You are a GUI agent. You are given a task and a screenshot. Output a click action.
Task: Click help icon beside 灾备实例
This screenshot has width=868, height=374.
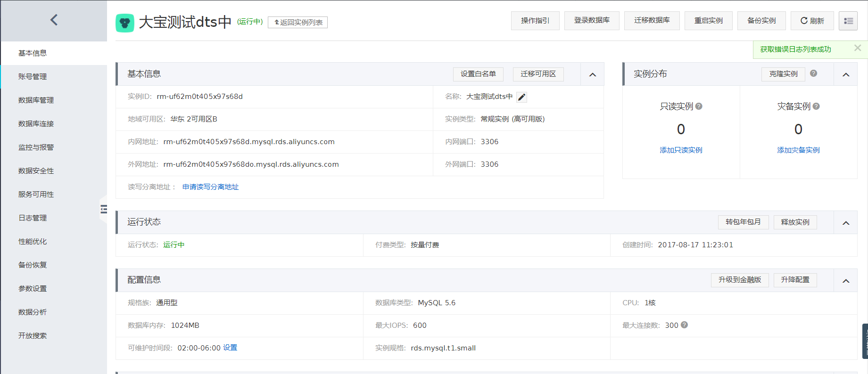[x=816, y=106]
